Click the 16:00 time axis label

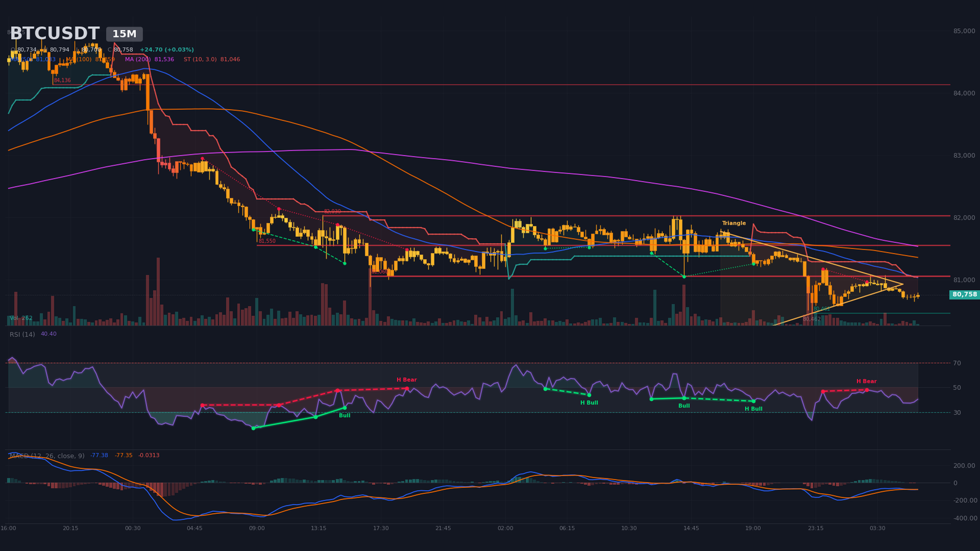coord(9,528)
